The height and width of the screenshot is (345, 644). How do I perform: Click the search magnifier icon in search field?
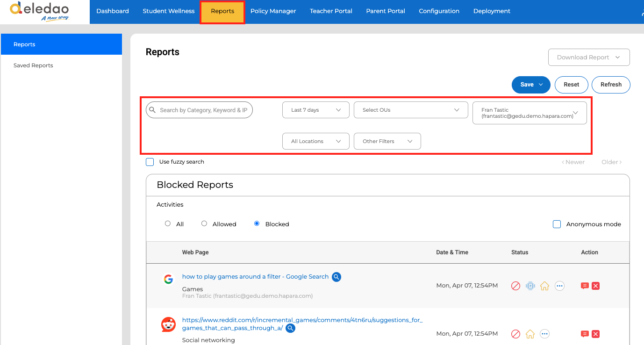(x=152, y=110)
